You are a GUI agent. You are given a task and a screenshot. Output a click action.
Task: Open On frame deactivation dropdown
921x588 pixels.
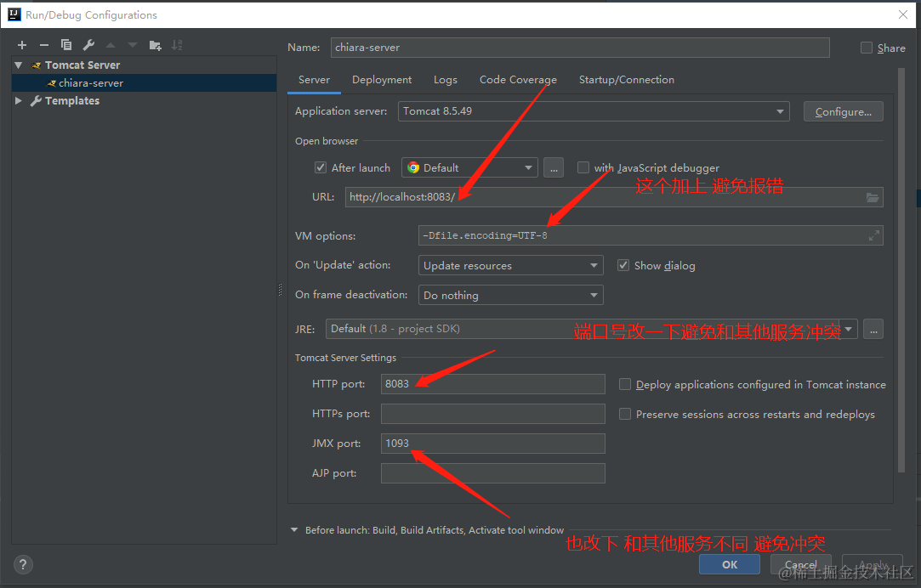510,295
